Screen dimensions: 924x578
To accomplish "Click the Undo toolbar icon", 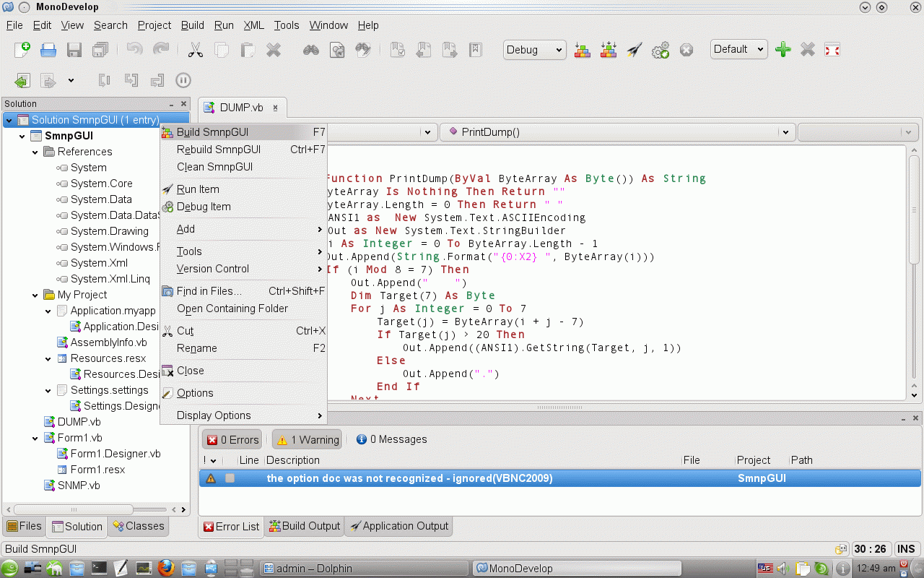I will [134, 50].
